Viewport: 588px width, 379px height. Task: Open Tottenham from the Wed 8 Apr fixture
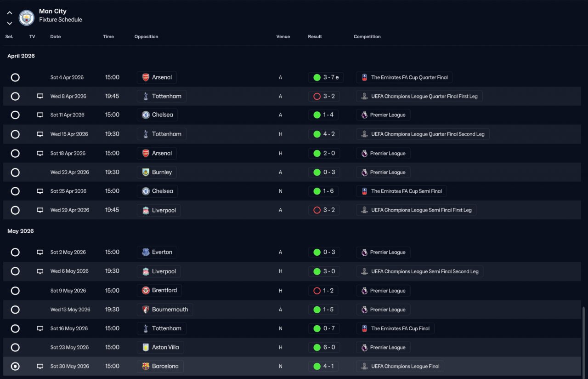pyautogui.click(x=161, y=96)
